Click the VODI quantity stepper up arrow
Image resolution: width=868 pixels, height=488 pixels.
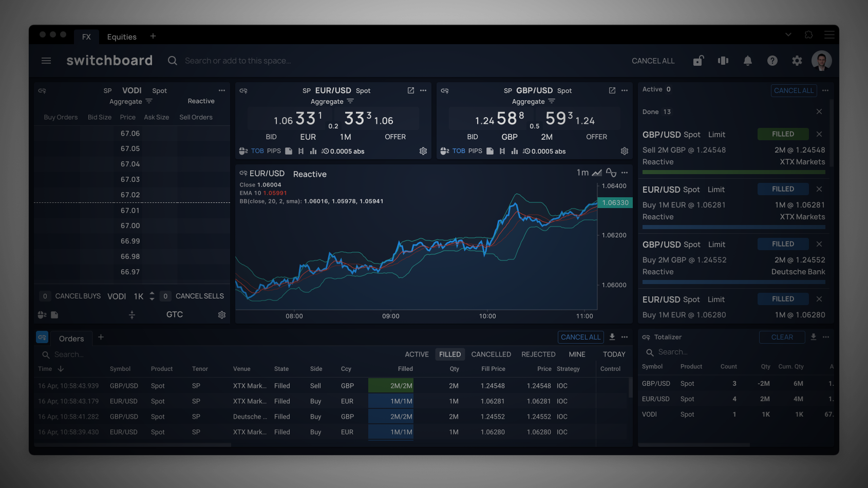click(x=152, y=293)
